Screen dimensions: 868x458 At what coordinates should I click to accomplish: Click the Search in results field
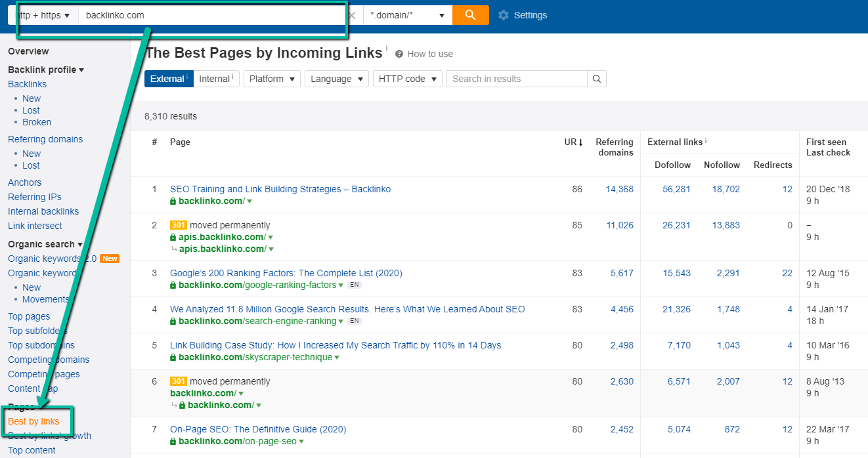point(517,79)
